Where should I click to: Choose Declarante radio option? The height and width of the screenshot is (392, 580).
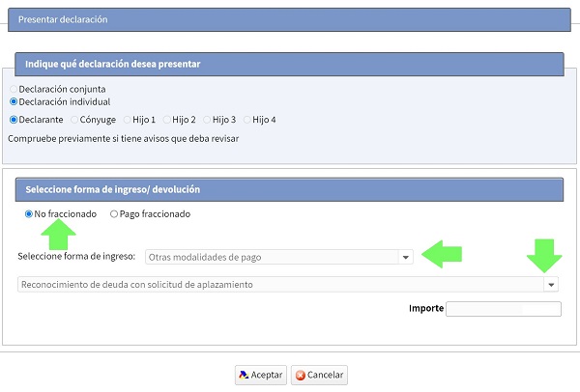(14, 120)
